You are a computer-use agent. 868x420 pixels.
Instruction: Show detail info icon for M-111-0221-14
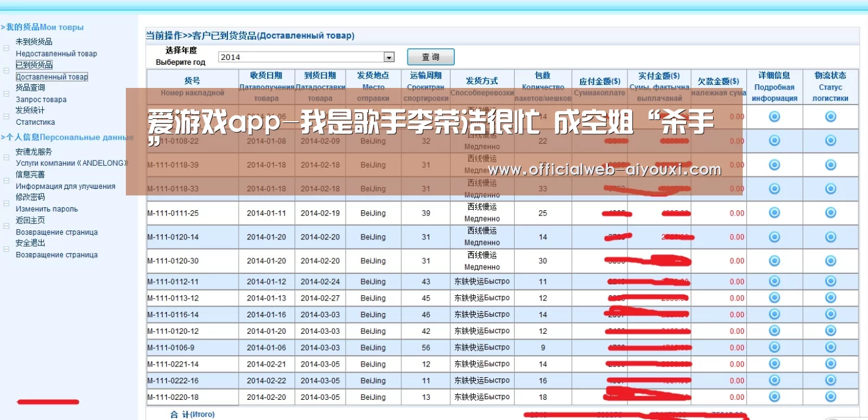[774, 364]
